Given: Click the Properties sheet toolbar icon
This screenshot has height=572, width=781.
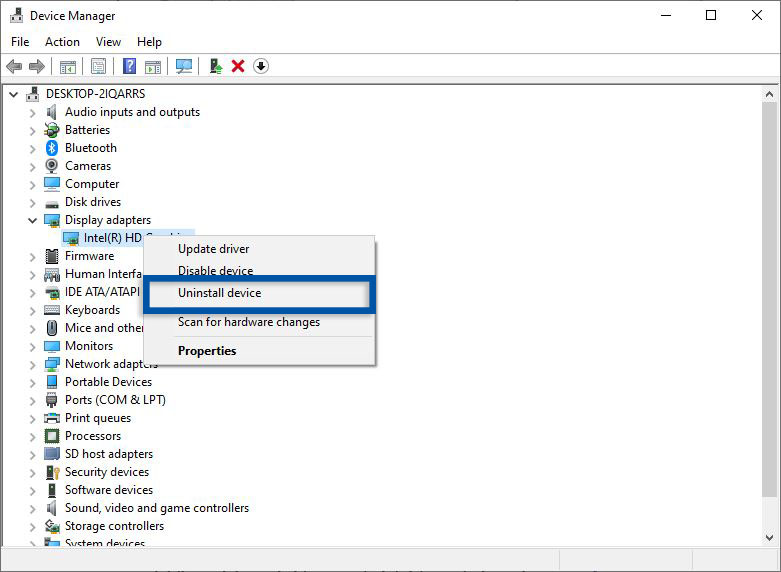Looking at the screenshot, I should pyautogui.click(x=98, y=66).
